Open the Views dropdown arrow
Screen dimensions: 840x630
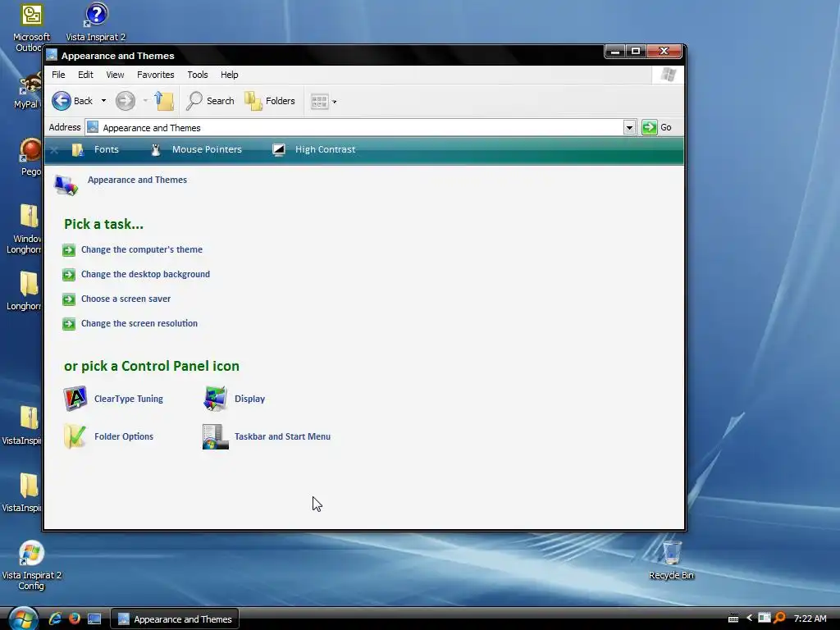tap(335, 102)
